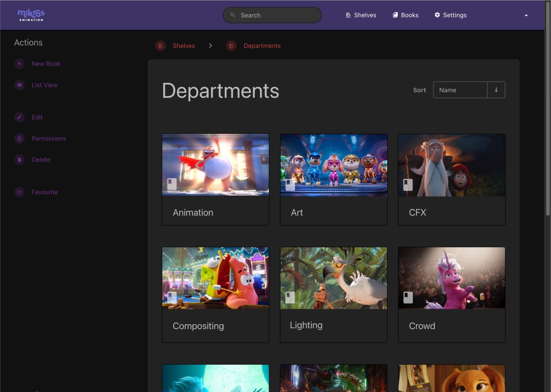Toggle sort direction arrow button
Image resolution: width=551 pixels, height=392 pixels.
pos(496,90)
